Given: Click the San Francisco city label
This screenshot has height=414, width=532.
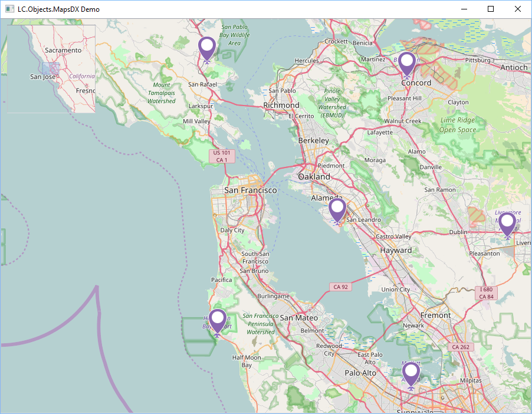Looking at the screenshot, I should [x=251, y=190].
